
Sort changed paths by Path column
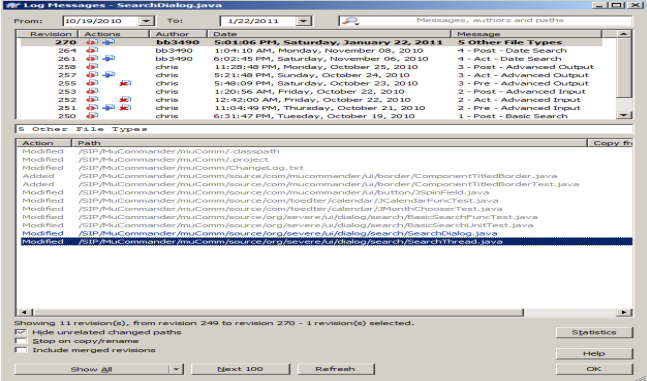pos(329,143)
